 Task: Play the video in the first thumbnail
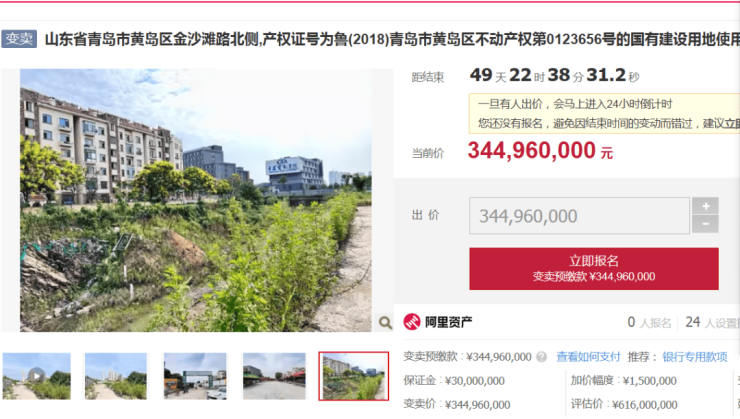[x=37, y=376]
